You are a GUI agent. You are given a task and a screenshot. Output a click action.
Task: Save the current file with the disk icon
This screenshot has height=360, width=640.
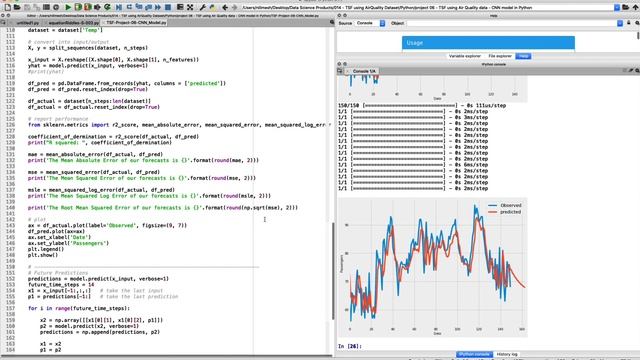27,7
